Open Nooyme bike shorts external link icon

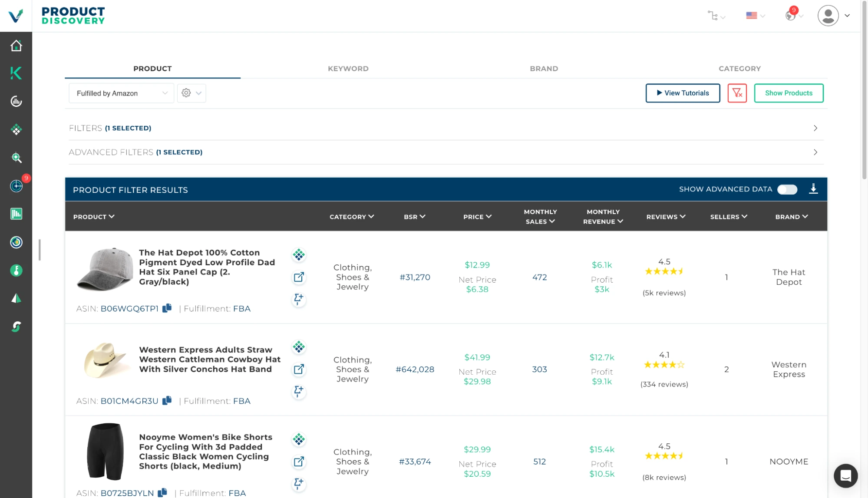point(299,462)
